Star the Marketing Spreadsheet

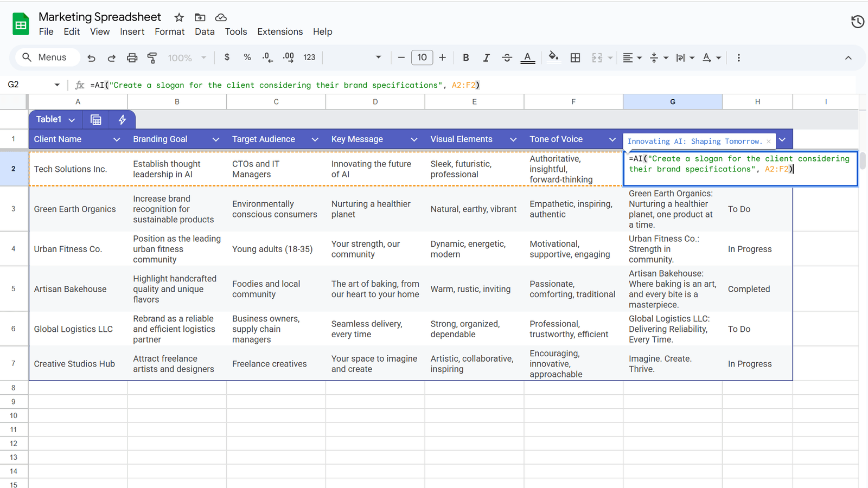pyautogui.click(x=178, y=17)
